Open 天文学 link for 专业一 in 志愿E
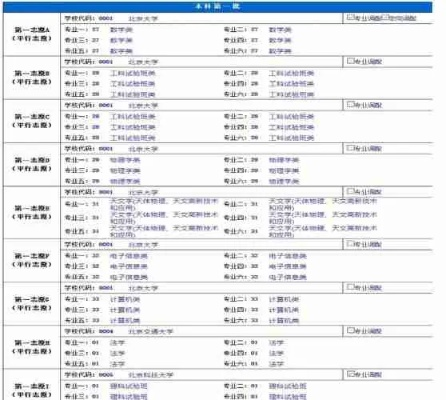Viewport: 446px width, 400px height. (164, 204)
